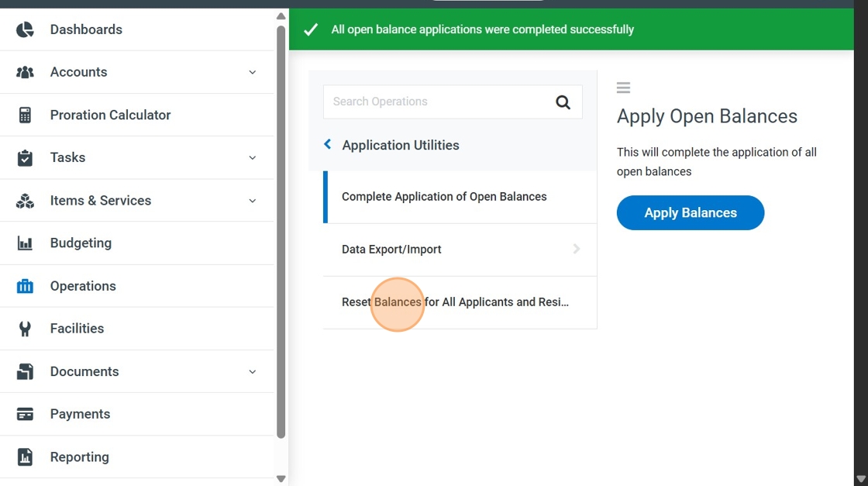868x486 pixels.
Task: Expand the Tasks submenu chevron
Action: click(253, 157)
